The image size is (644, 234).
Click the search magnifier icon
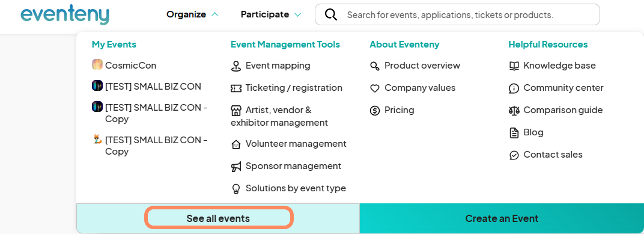[330, 15]
